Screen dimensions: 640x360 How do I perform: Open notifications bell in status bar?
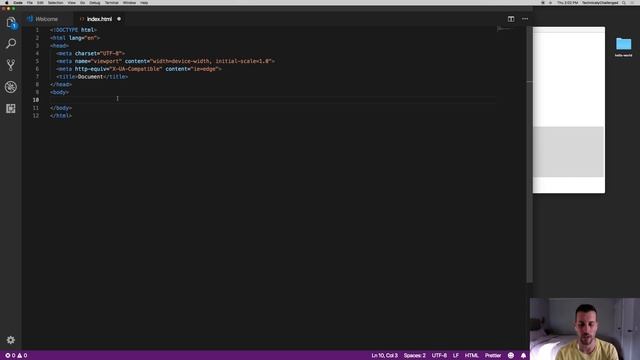click(523, 356)
